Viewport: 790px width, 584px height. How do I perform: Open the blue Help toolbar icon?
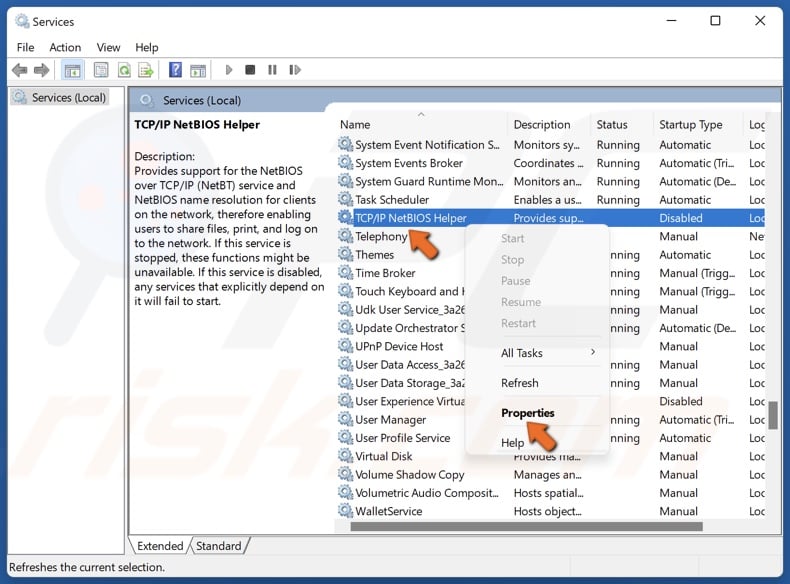pyautogui.click(x=175, y=70)
